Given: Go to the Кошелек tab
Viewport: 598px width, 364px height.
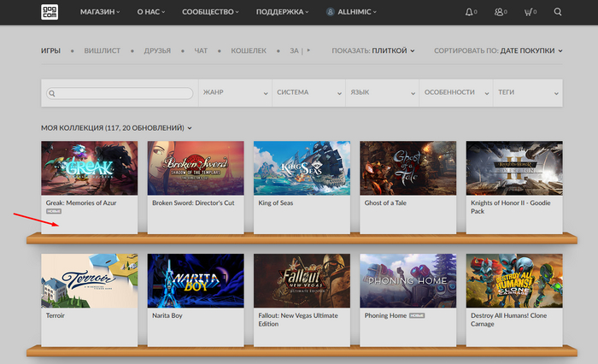Looking at the screenshot, I should 248,50.
